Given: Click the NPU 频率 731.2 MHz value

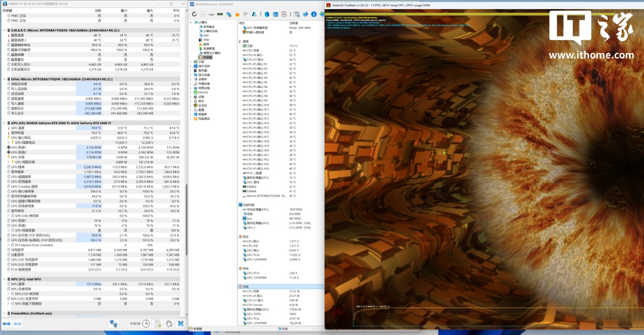Looking at the screenshot, I should click(94, 284).
